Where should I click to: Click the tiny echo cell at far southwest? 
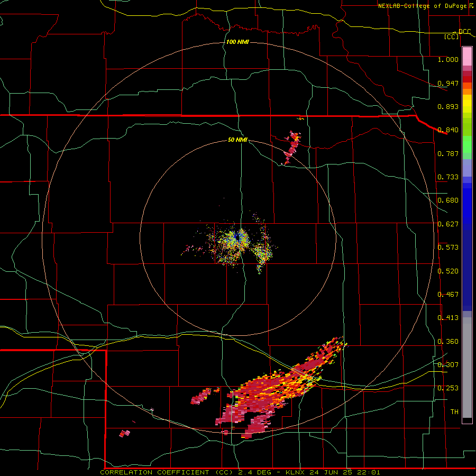124,433
